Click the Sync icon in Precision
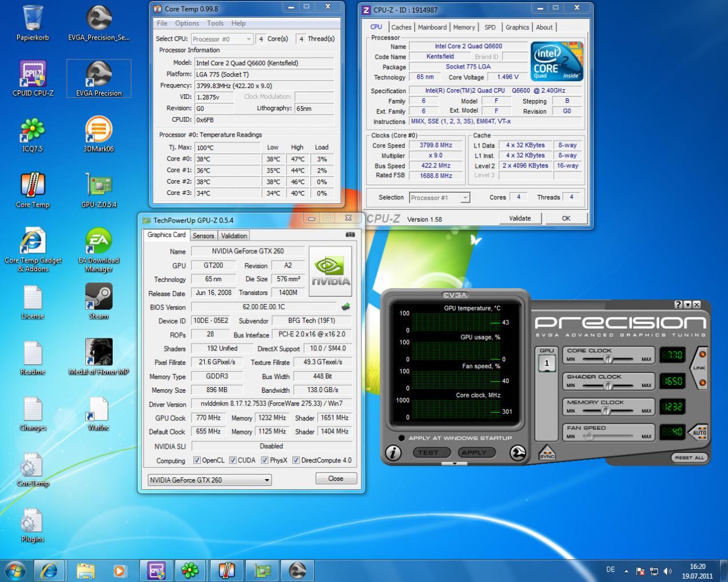Viewport: 728px width, 582px height. pyautogui.click(x=547, y=453)
